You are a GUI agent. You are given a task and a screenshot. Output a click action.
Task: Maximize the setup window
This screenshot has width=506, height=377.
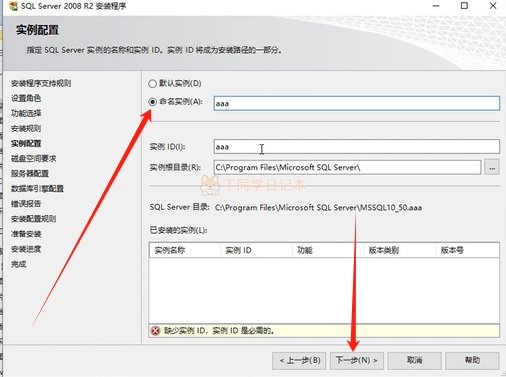[x=464, y=6]
